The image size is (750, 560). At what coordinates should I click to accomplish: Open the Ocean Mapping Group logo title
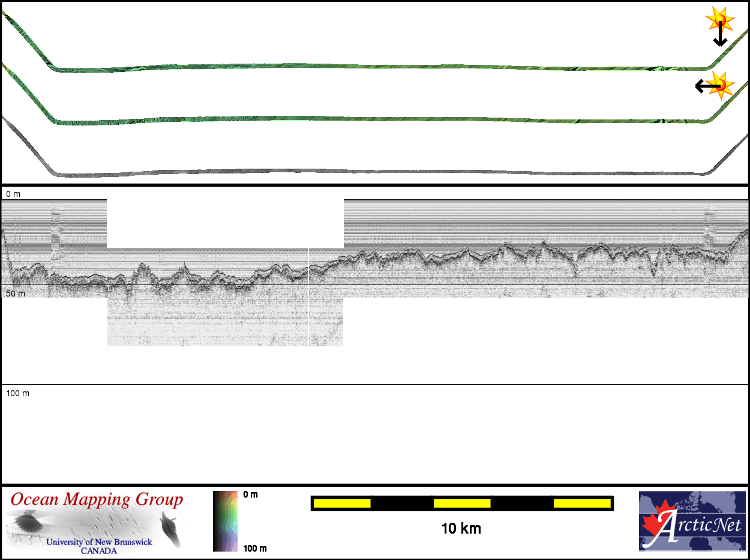point(97,499)
